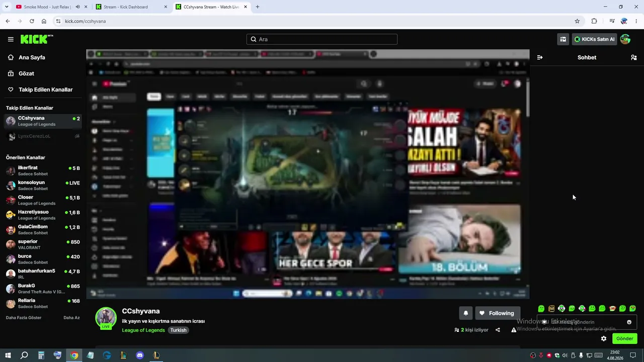This screenshot has height=362, width=644.
Task: Click the Turkish language tag
Action: coord(178,330)
